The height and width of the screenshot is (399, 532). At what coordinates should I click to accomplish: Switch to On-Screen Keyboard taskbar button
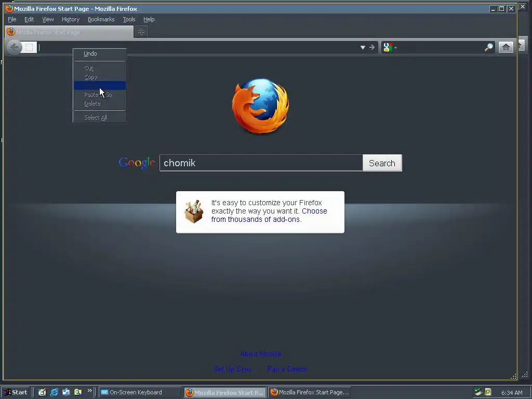140,392
